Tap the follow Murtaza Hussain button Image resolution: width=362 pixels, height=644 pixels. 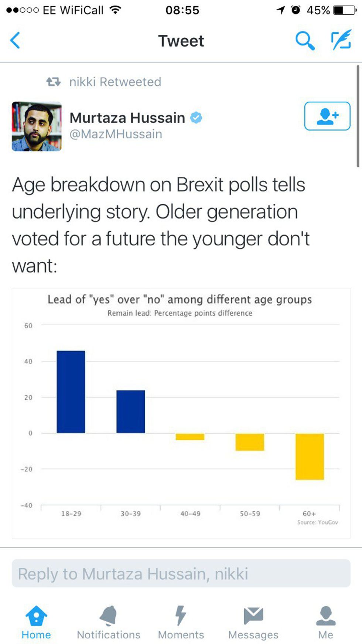pyautogui.click(x=327, y=116)
